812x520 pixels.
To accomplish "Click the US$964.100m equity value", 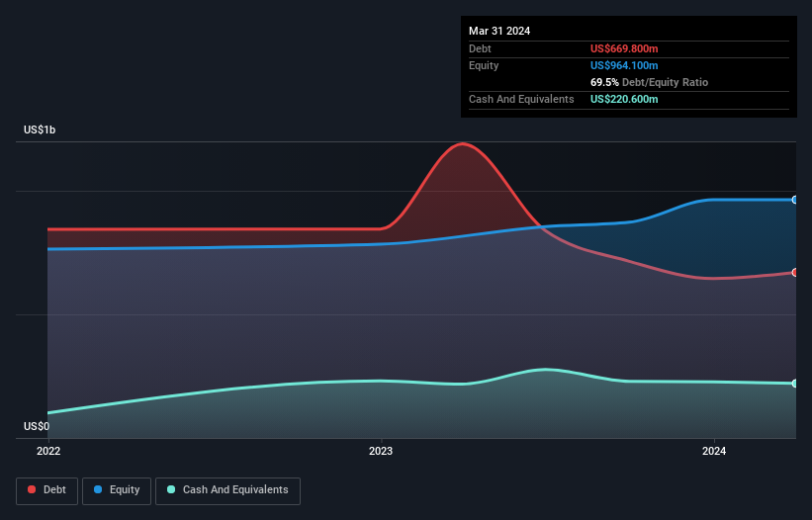I will click(624, 65).
